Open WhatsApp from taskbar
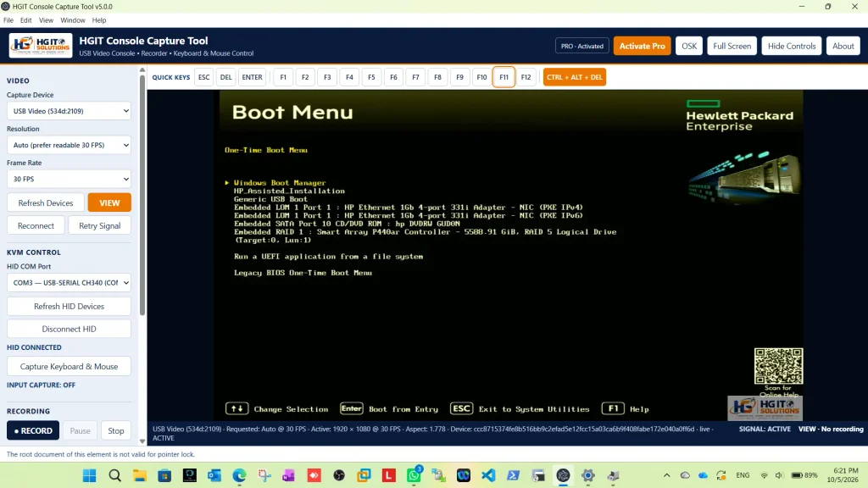The height and width of the screenshot is (488, 868). (x=414, y=475)
